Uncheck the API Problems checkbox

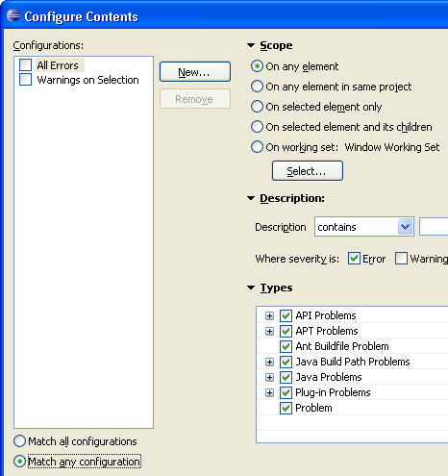pos(286,315)
